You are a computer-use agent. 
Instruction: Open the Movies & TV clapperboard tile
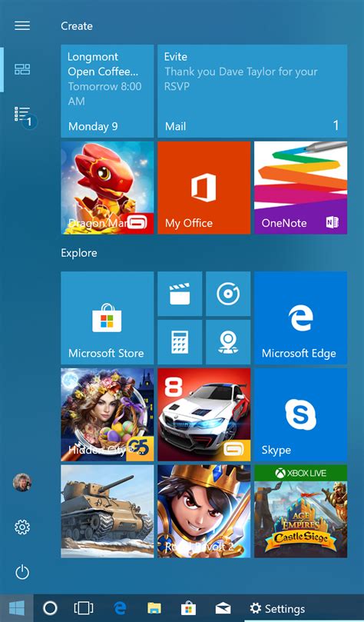[180, 294]
